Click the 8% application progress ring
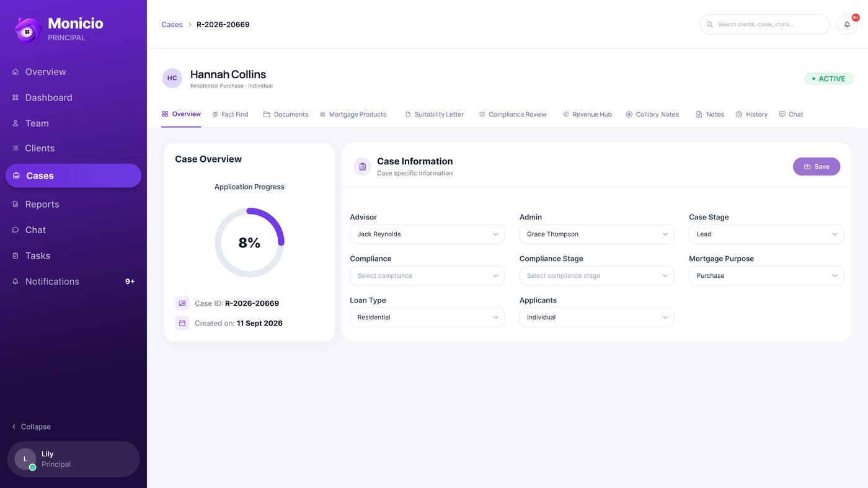 coord(249,242)
